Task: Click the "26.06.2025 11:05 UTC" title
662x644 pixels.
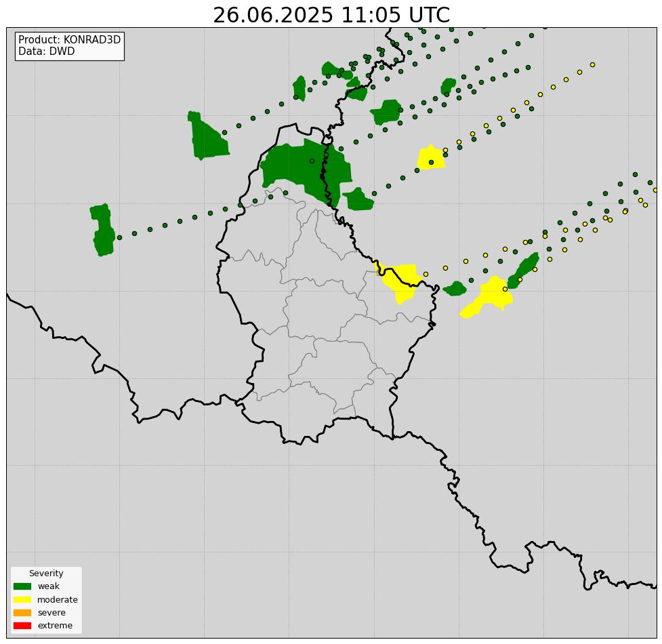Action: click(331, 15)
